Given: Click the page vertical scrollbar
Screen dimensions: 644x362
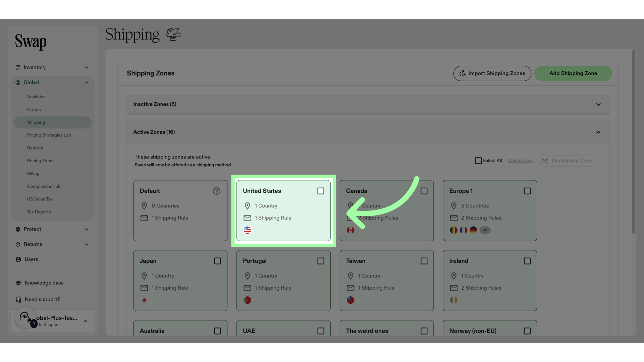Looking at the screenshot, I should click(634, 142).
